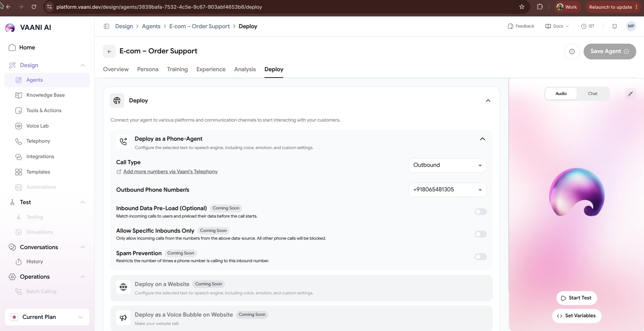Click the sidebar collapse icon beside Design breadcrumb
This screenshot has height=331, width=644.
point(106,26)
